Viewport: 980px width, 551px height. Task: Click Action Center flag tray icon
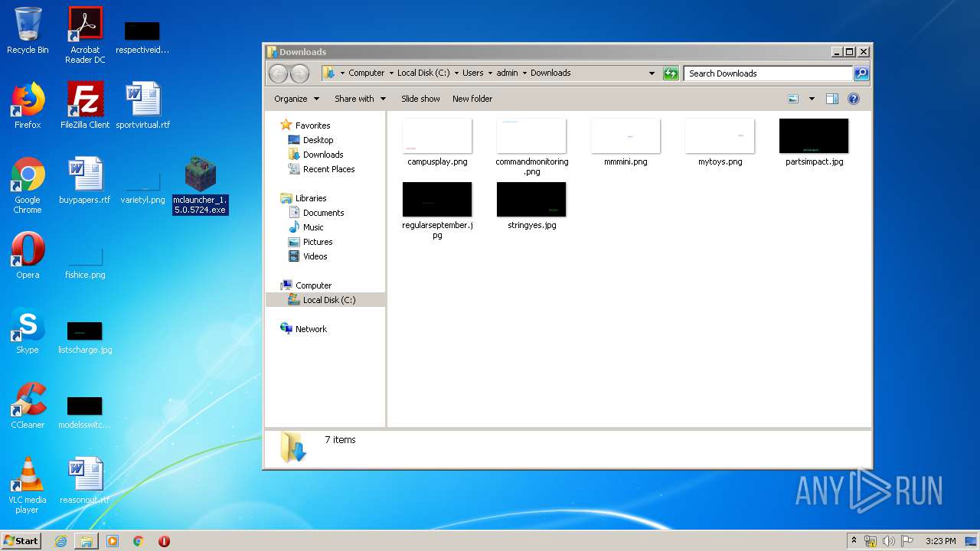pyautogui.click(x=906, y=541)
